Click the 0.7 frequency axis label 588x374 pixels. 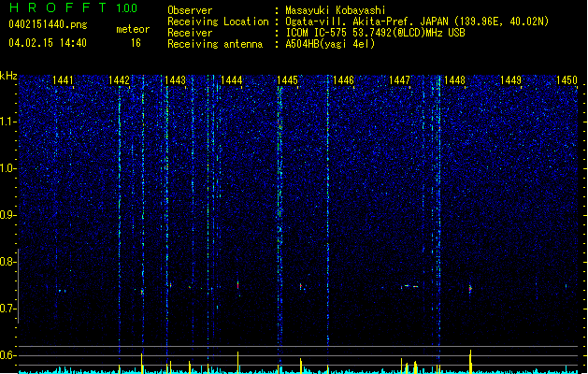click(x=7, y=309)
